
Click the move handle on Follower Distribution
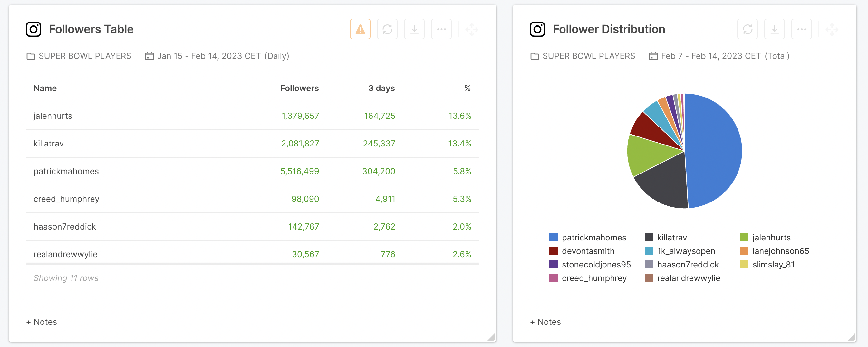pyautogui.click(x=832, y=30)
